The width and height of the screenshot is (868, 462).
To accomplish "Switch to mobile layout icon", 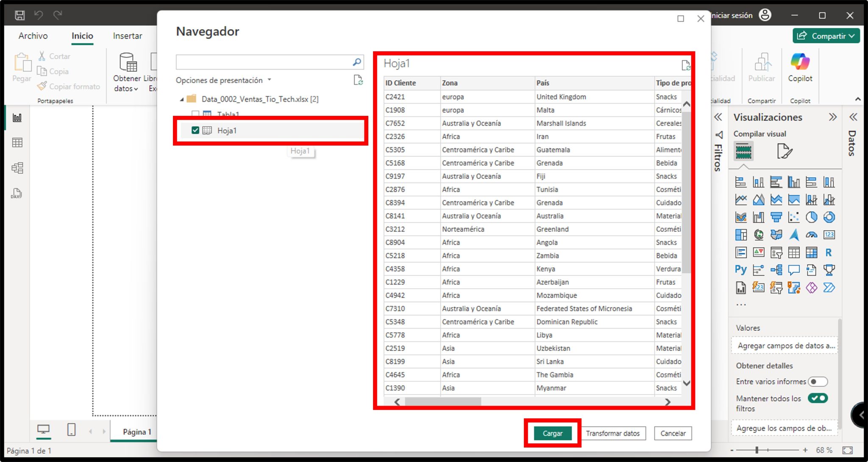I will 71,430.
